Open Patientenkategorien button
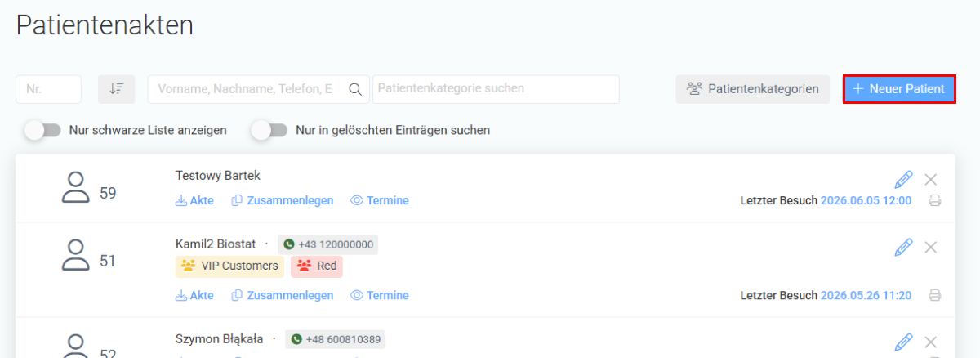980x358 pixels. pyautogui.click(x=752, y=89)
